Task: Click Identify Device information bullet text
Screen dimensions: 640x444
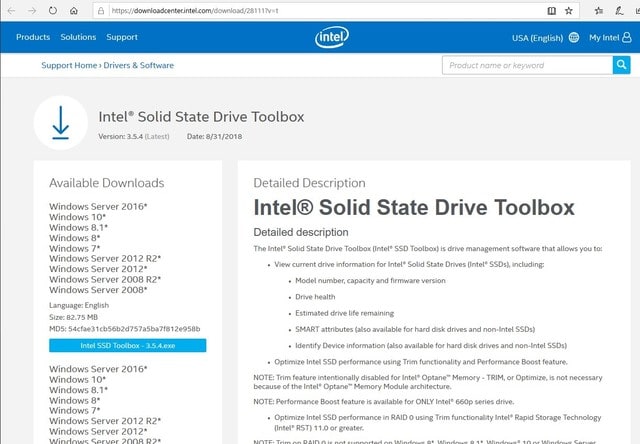Action: pyautogui.click(x=431, y=346)
